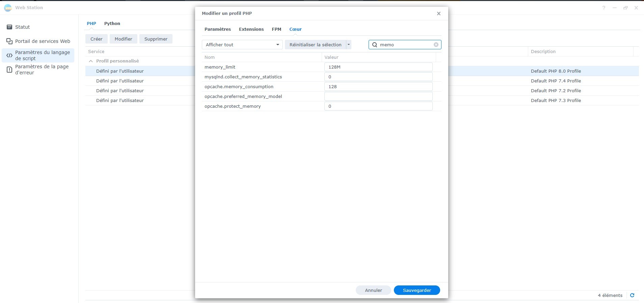Viewport: 644px width, 303px height.
Task: Click the Web Station app logo icon
Action: click(x=8, y=8)
